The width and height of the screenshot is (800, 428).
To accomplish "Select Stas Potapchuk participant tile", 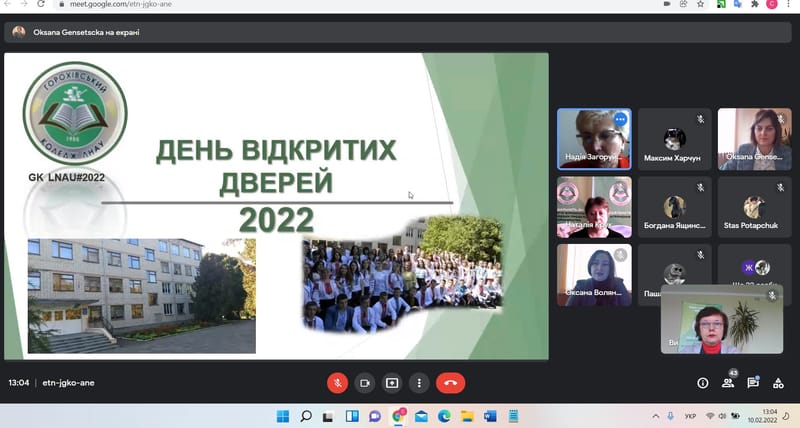I will coord(754,207).
